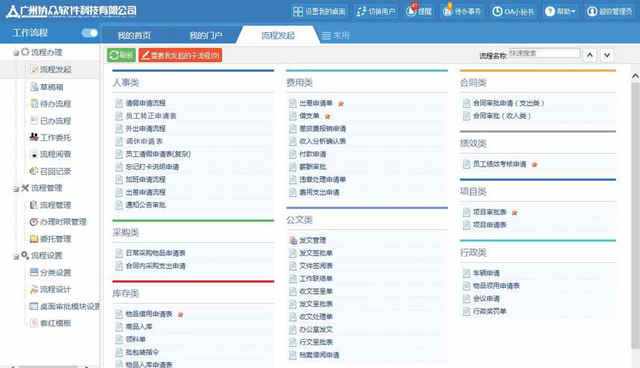Open the 套红模板 icon in the sidebar
The width and height of the screenshot is (640, 368).
[x=34, y=323]
